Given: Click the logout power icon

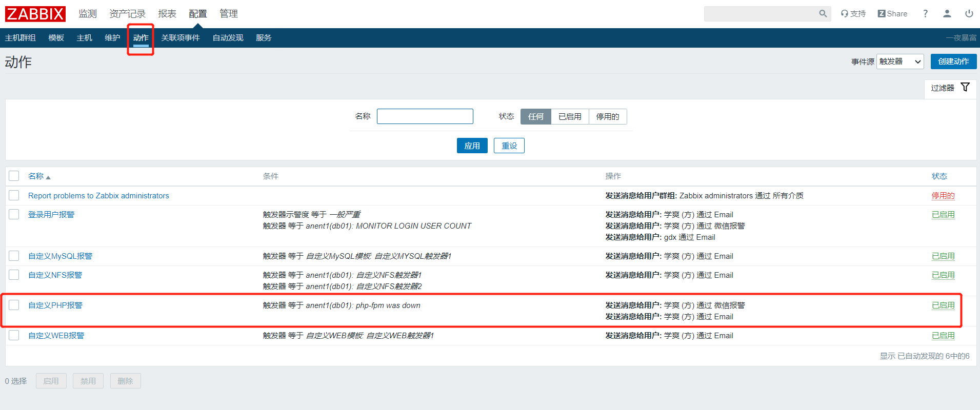Looking at the screenshot, I should click(969, 14).
